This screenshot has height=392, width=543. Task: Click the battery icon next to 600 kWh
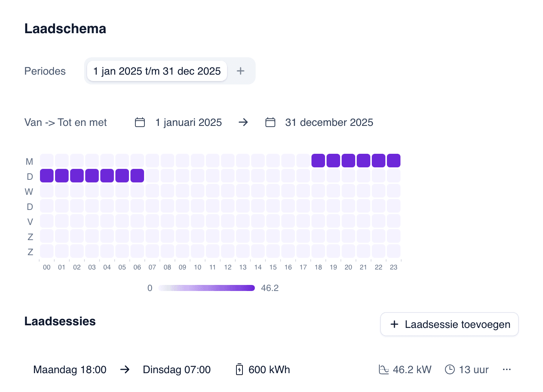click(x=239, y=369)
